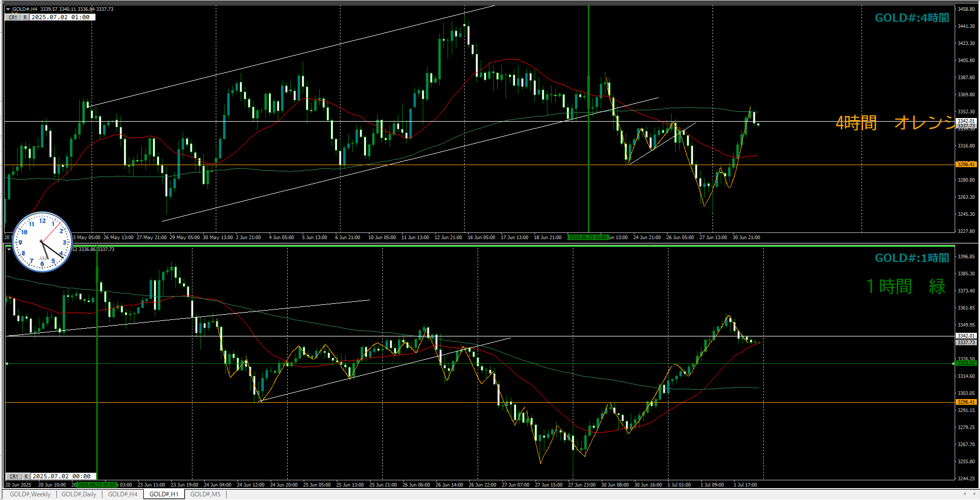Click the GOLD#,H4 title text in top chart

pyautogui.click(x=24, y=9)
